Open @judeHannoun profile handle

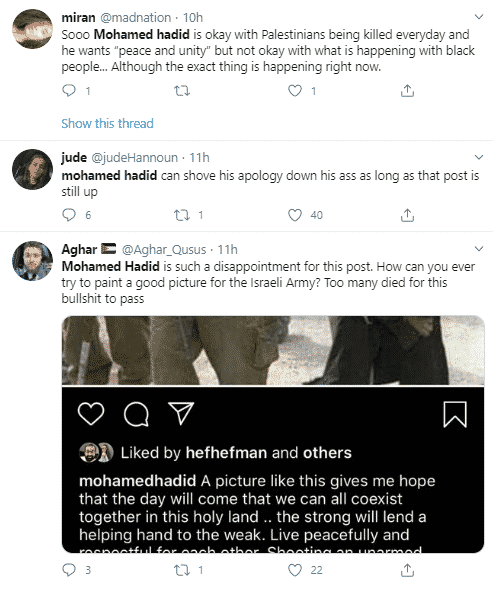tap(135, 157)
